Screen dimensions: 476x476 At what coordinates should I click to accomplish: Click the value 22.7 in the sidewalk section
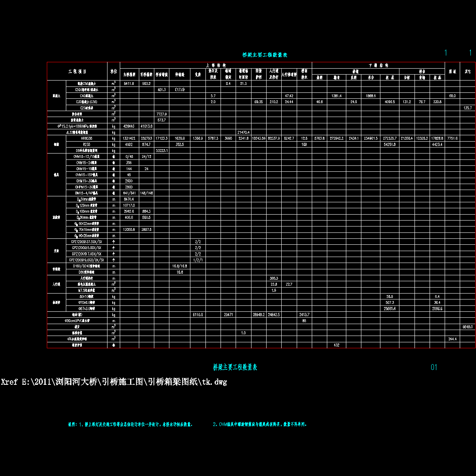click(289, 284)
